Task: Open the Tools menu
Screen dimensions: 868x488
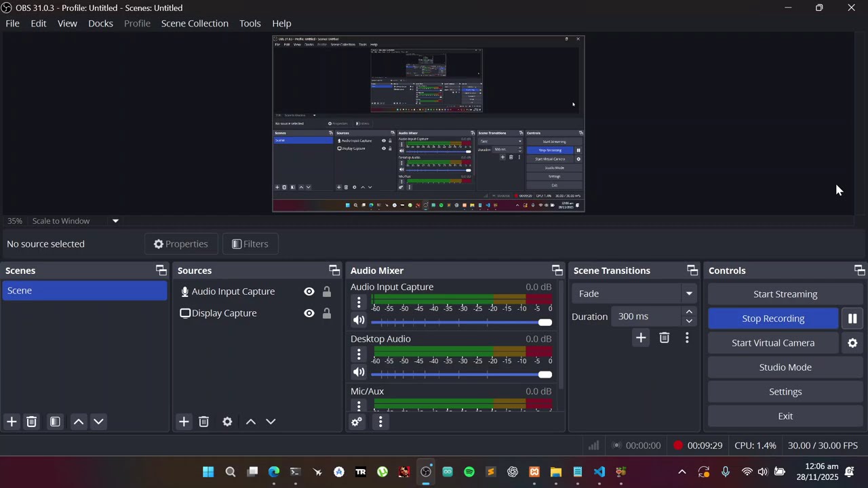Action: 250,23
